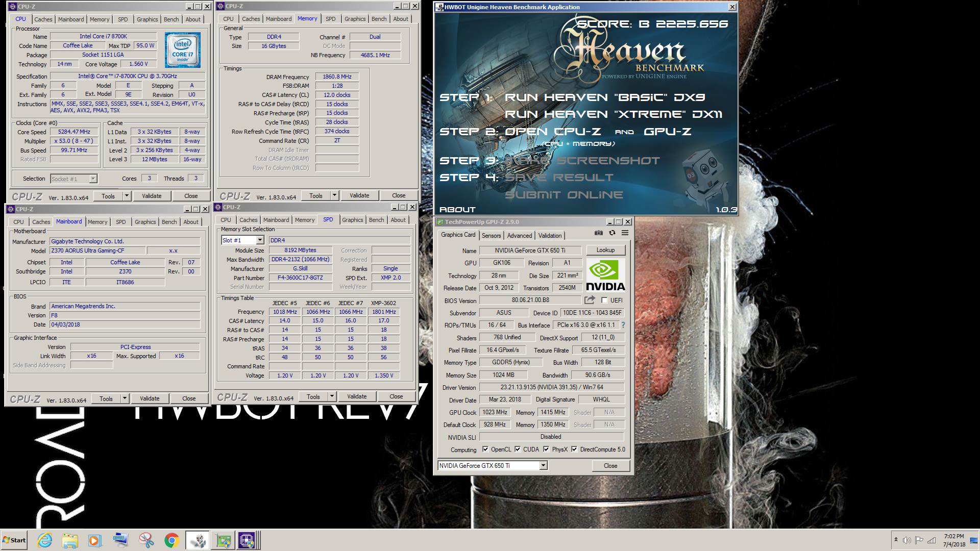Expand Tools arrow in Mainboard tab window
Viewport: 980px width, 551px height.
coord(125,398)
